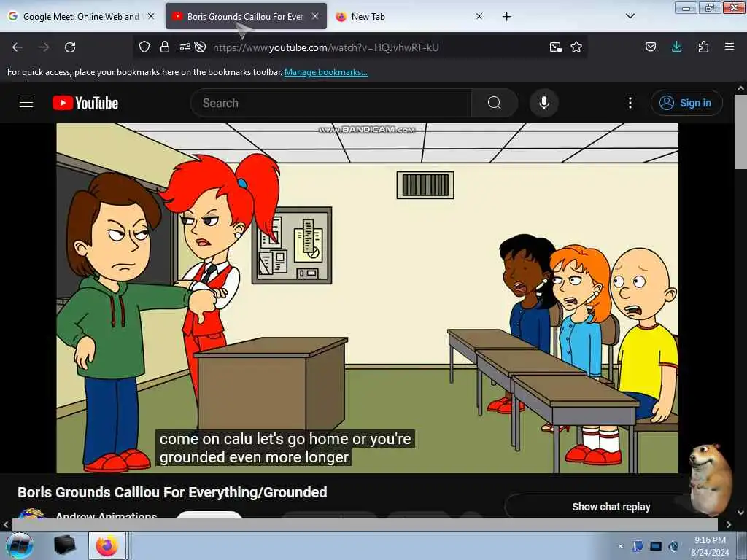747x560 pixels.
Task: Open the Firefox downloads panel
Action: point(676,47)
